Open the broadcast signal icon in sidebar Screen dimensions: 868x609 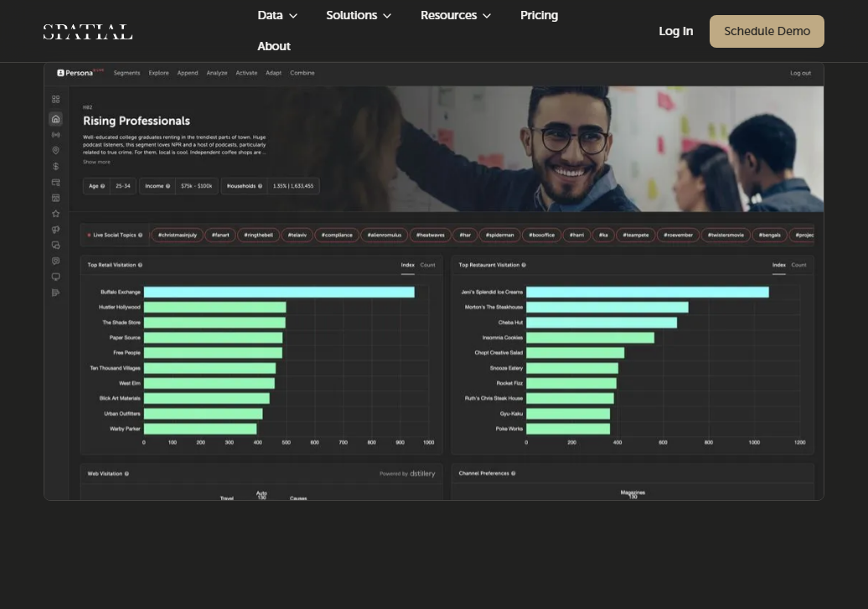[55, 135]
